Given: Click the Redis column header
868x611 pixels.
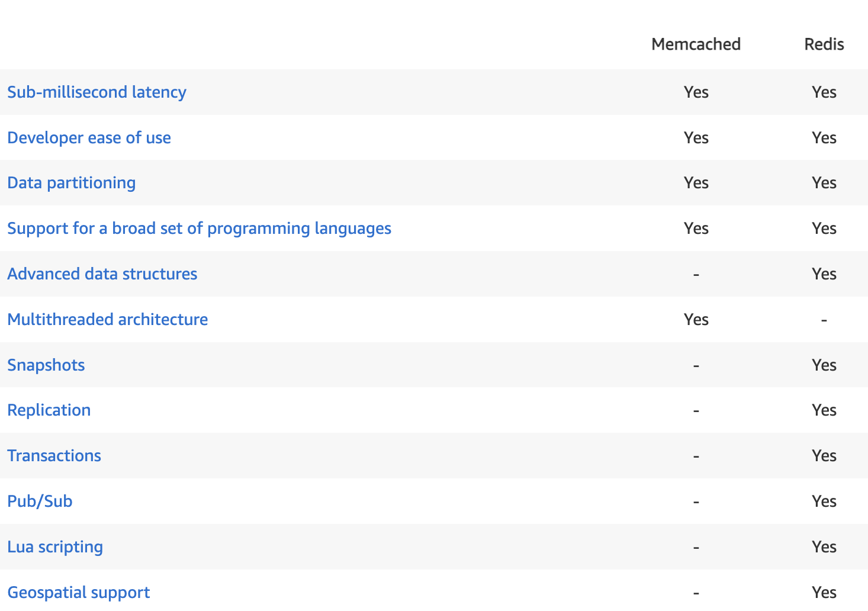Looking at the screenshot, I should tap(824, 44).
